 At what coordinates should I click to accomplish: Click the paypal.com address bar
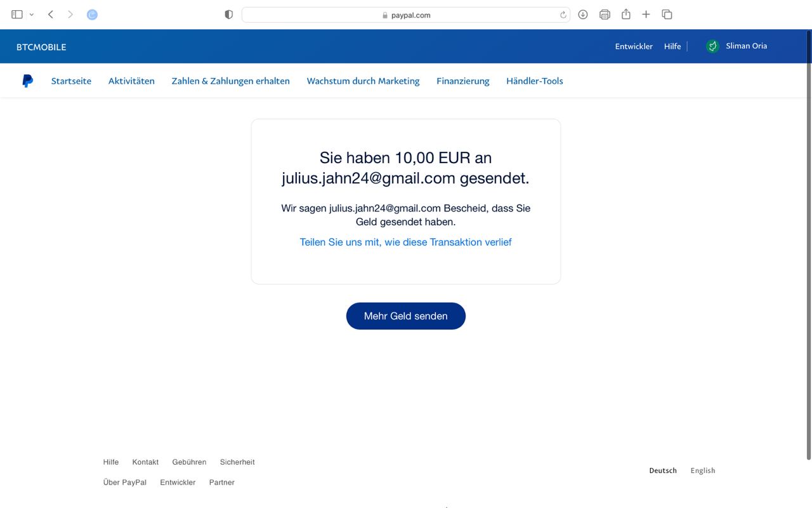coord(406,15)
